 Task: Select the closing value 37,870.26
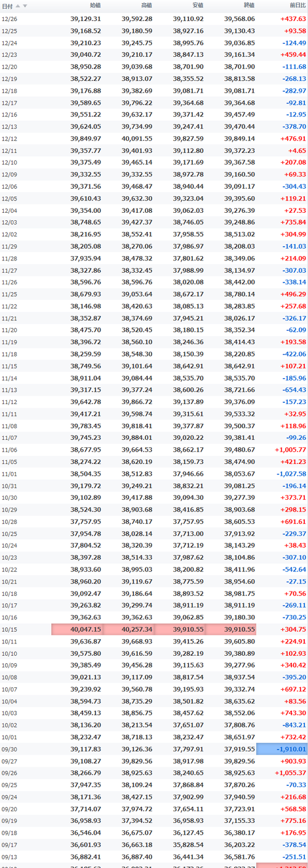tap(239, 785)
